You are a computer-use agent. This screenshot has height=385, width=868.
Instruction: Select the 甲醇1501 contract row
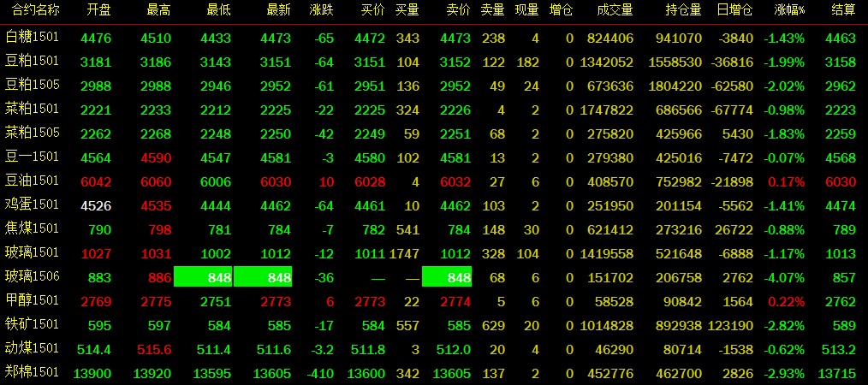point(434,301)
